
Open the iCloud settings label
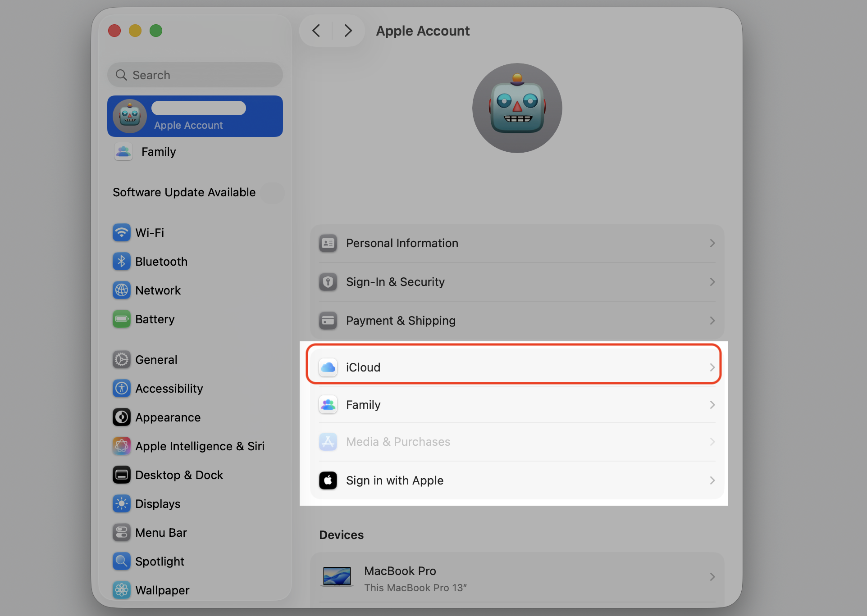pos(363,367)
